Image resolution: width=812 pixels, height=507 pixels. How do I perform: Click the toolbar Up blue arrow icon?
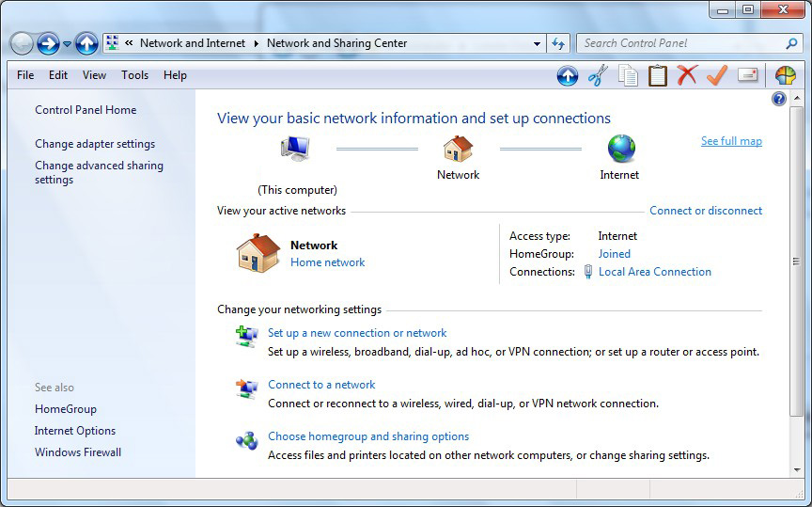point(568,75)
